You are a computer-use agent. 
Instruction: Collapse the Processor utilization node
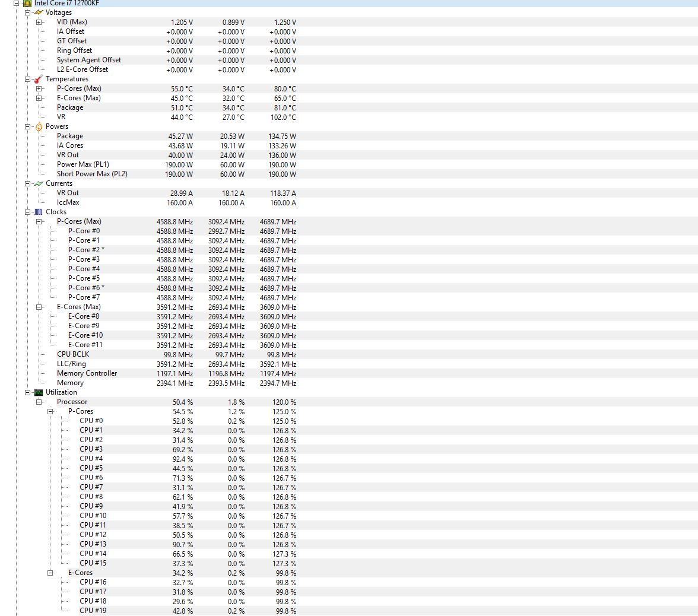point(39,402)
